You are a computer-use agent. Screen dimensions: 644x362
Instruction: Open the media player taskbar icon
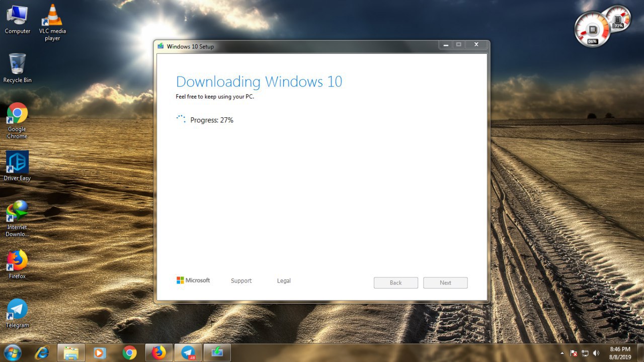100,352
